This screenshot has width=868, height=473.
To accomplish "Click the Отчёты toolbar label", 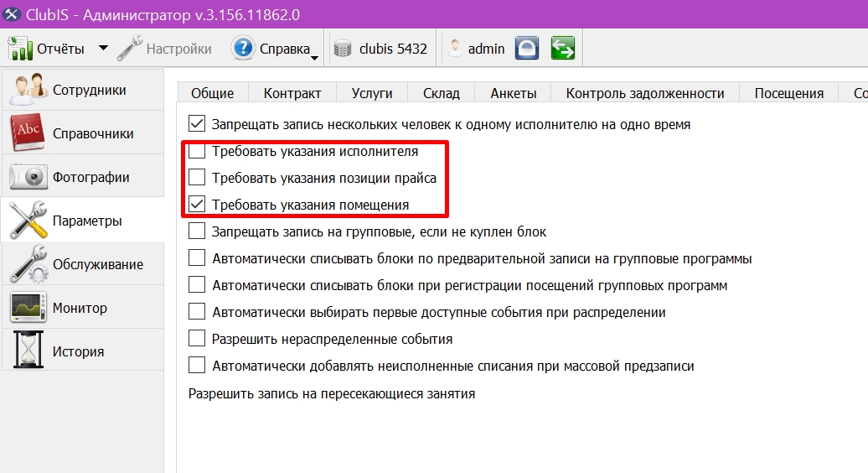I will 60,49.
